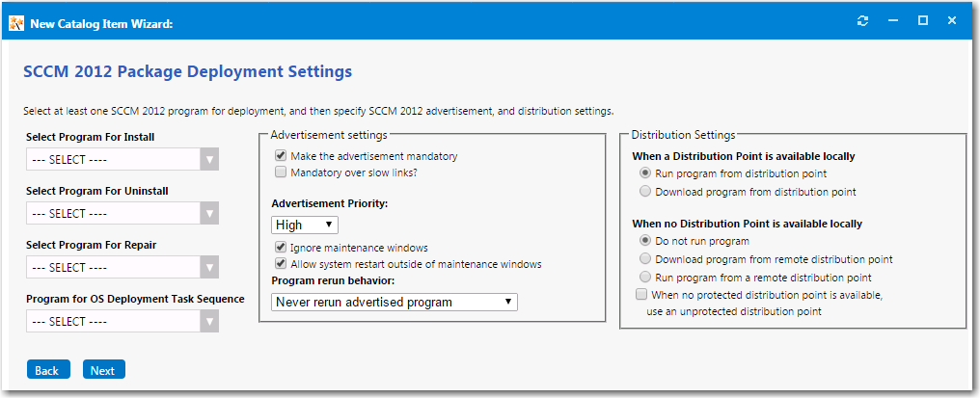Click the refresh icon in title bar
The height and width of the screenshot is (398, 980).
click(862, 20)
